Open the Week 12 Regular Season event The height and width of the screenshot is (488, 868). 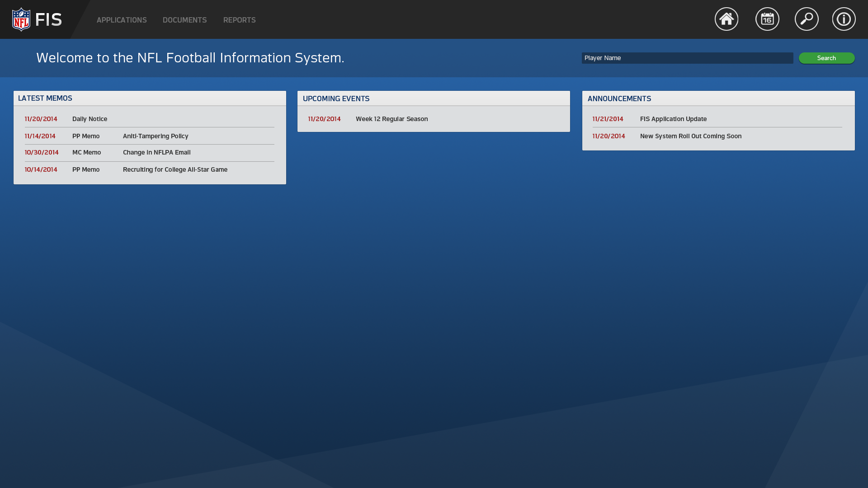(x=392, y=119)
